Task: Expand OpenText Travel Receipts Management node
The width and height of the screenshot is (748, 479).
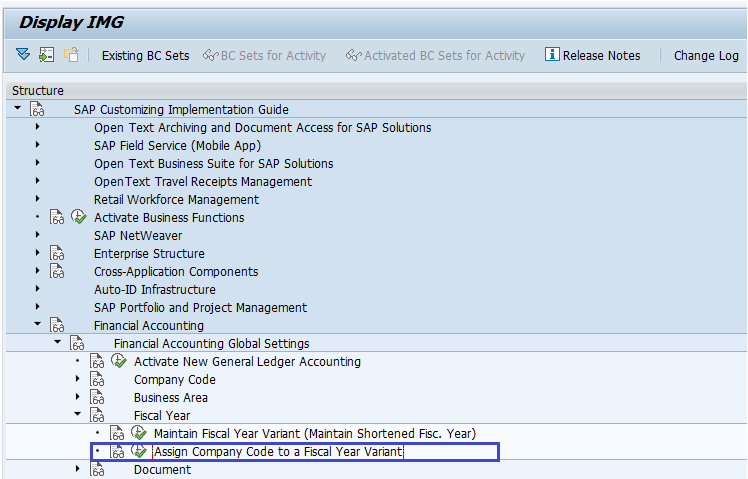Action: [x=37, y=181]
